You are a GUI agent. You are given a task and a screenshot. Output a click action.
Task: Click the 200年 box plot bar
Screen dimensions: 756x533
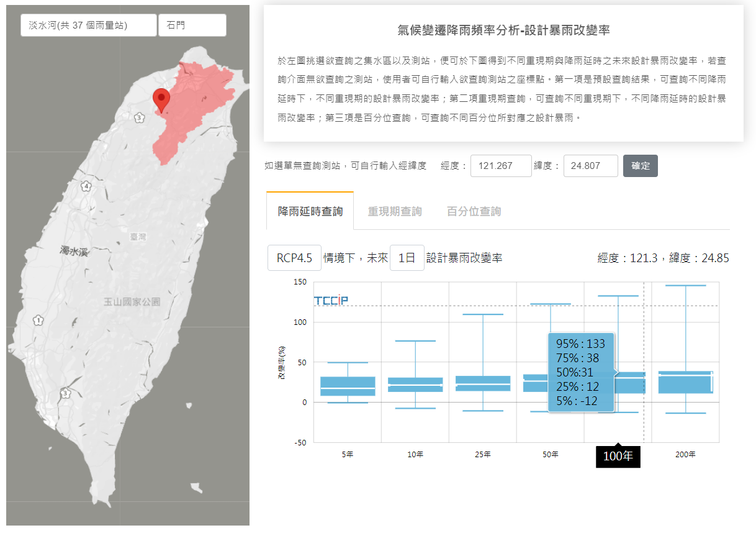pyautogui.click(x=685, y=382)
